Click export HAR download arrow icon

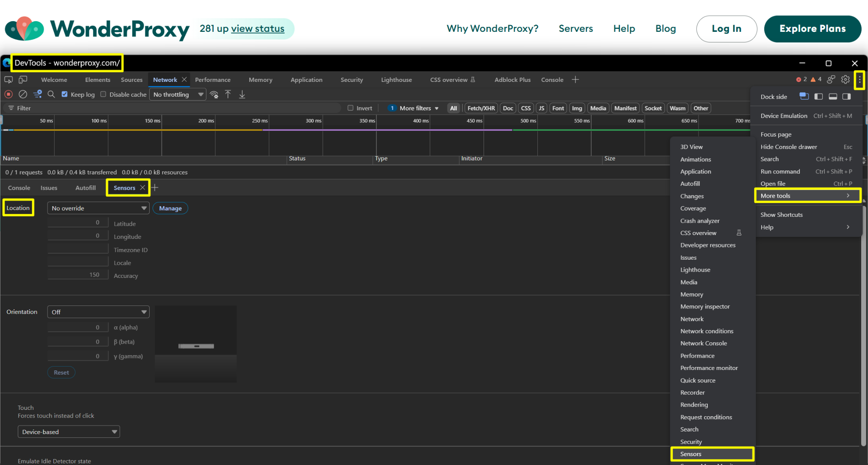[x=242, y=94]
